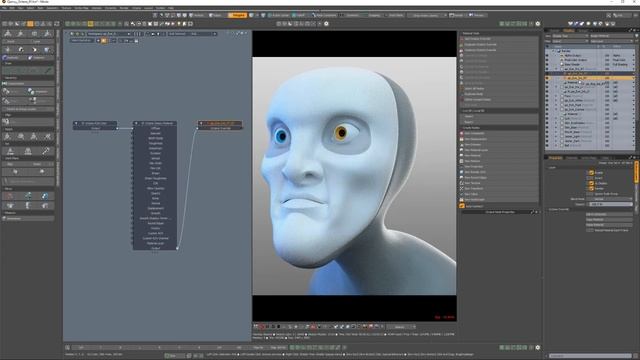
Task: Open the Filter dropdown above the Shader Tree
Action: point(570,41)
